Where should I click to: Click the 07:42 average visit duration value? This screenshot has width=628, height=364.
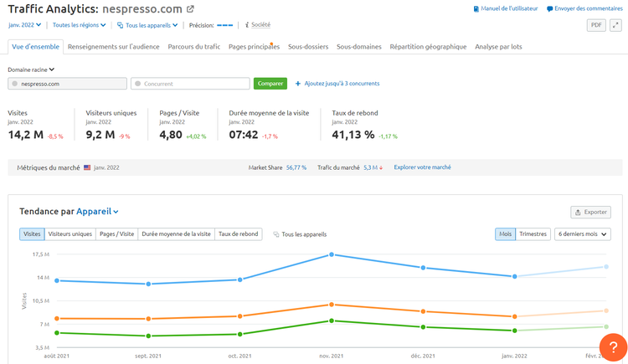point(244,135)
